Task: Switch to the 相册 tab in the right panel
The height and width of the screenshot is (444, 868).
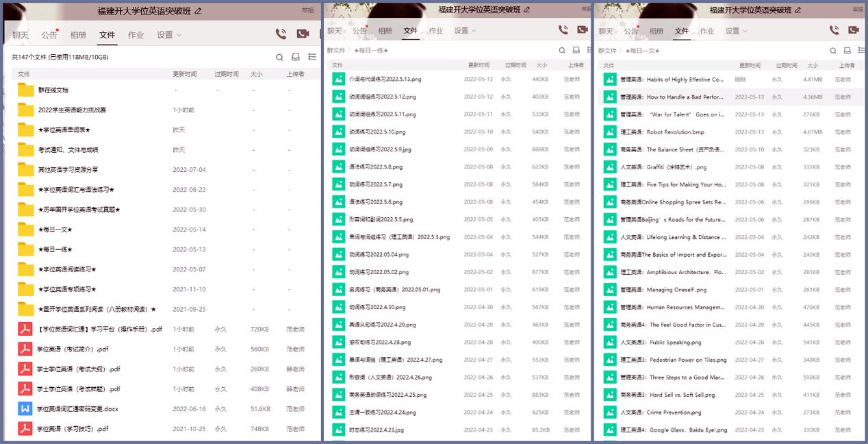Action: (656, 31)
